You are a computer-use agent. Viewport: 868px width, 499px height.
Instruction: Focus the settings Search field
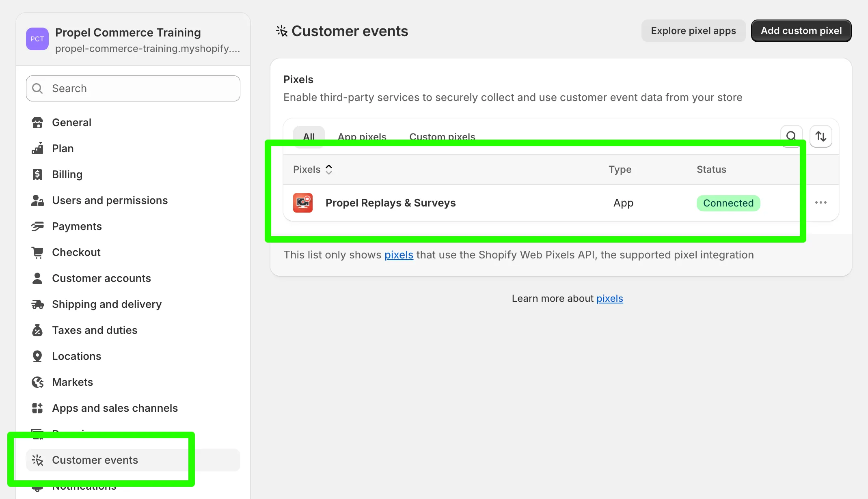[133, 88]
